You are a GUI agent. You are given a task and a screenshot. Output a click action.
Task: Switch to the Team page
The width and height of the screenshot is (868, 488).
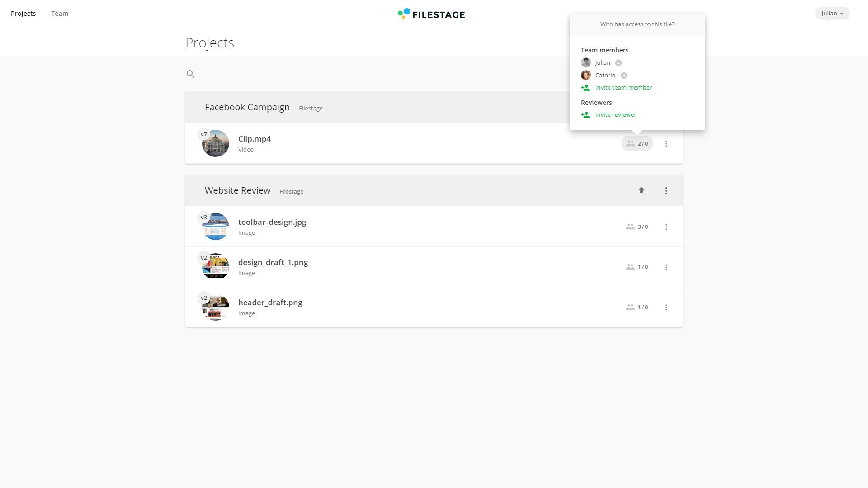59,13
